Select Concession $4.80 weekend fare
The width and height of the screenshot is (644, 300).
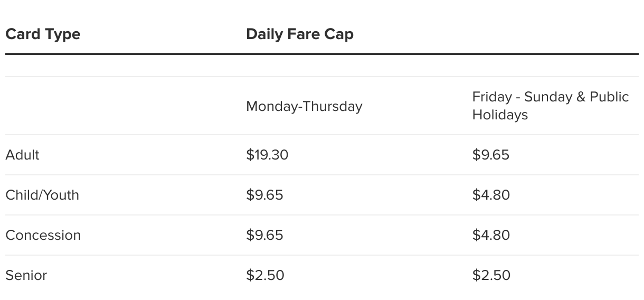491,235
